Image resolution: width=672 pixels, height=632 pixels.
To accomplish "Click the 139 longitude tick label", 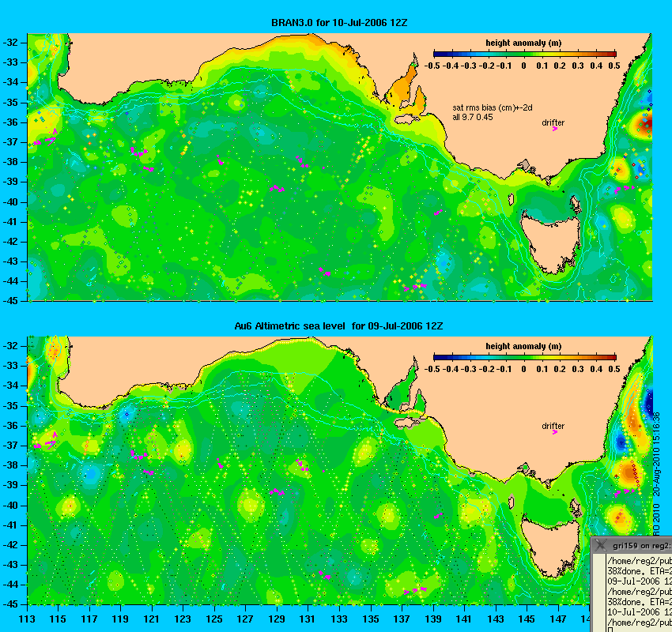I will tap(433, 619).
